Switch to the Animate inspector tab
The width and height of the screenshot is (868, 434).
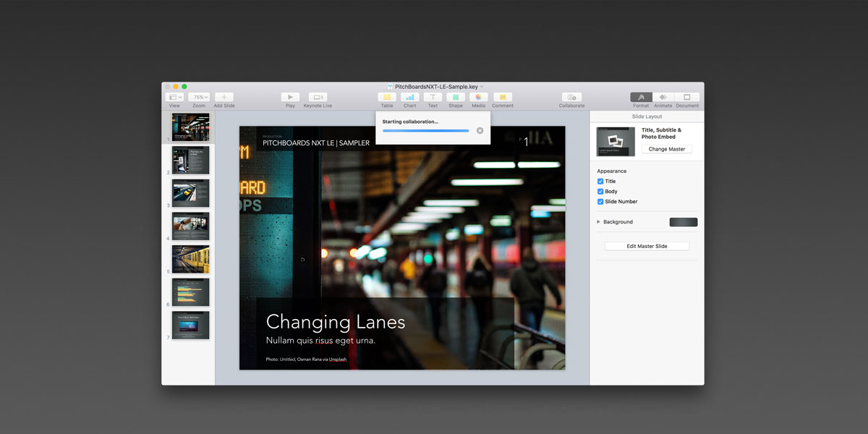point(663,97)
